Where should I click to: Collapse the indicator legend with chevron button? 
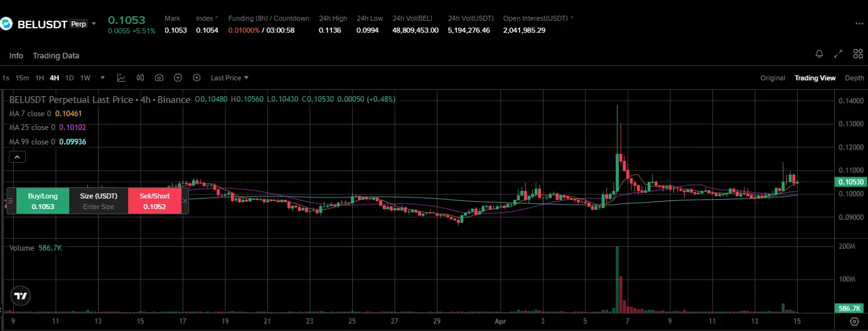point(17,157)
